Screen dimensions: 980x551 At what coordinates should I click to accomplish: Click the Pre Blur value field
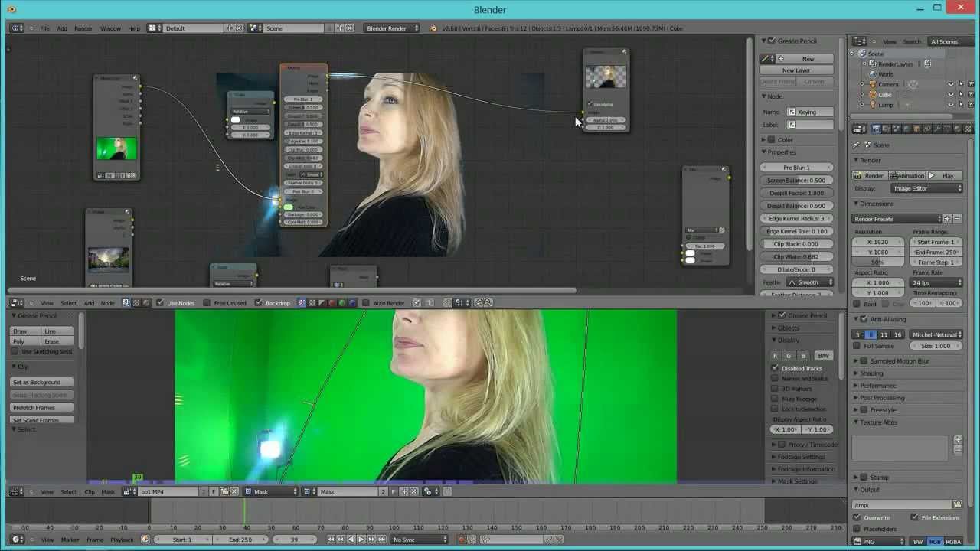(797, 168)
